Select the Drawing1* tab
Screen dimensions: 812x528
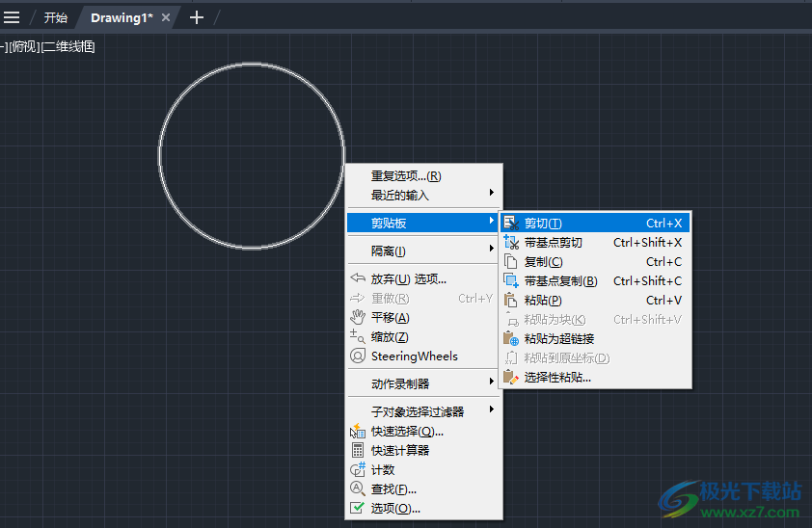coord(122,17)
